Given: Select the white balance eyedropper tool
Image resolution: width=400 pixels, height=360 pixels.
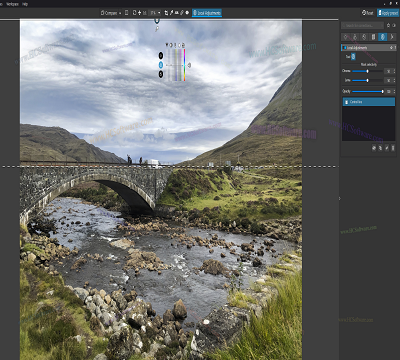Looking at the screenshot, I should [171, 13].
